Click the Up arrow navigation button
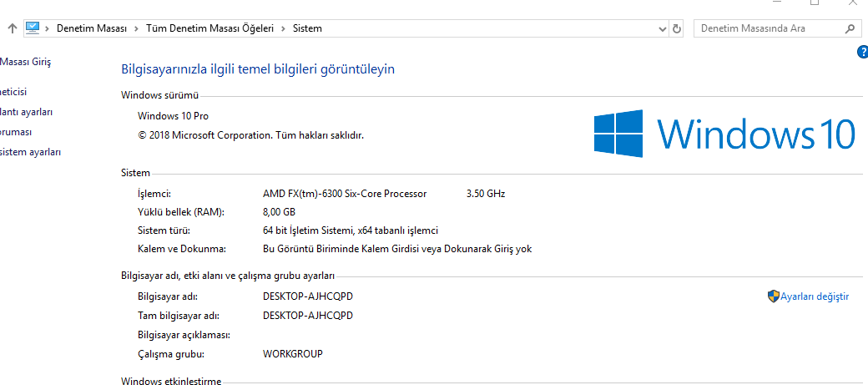Viewport: 868px width, 385px height. click(12, 28)
